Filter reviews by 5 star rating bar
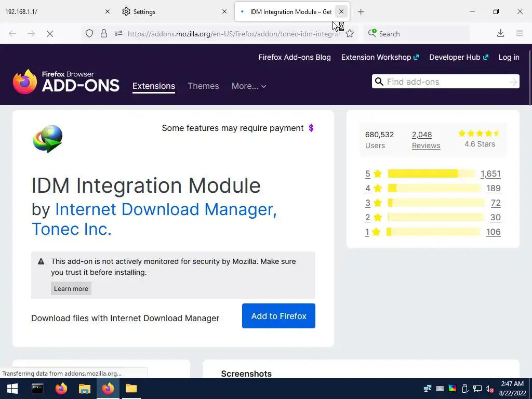This screenshot has width=532, height=399. (432, 174)
